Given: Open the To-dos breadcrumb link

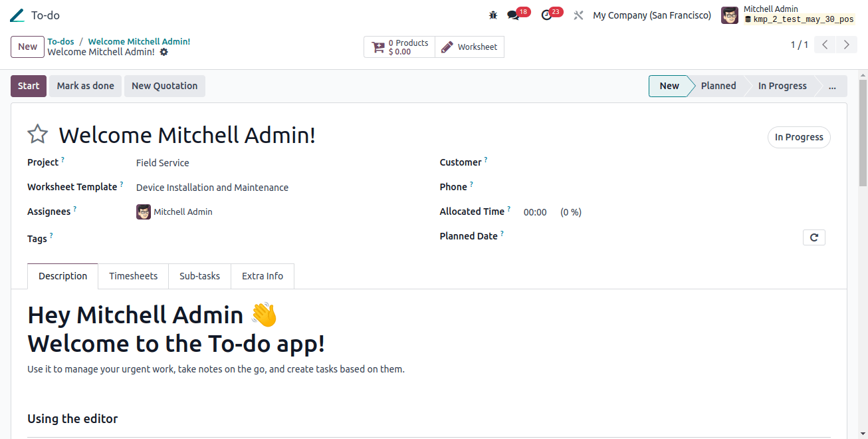Looking at the screenshot, I should point(60,41).
